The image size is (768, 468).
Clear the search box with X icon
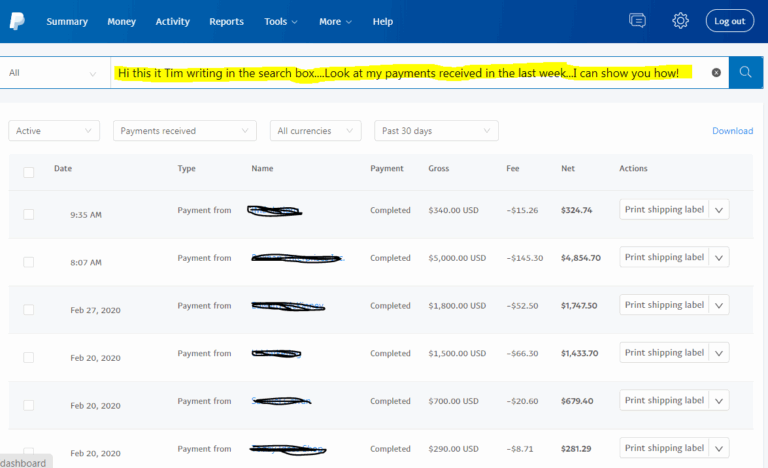[716, 73]
